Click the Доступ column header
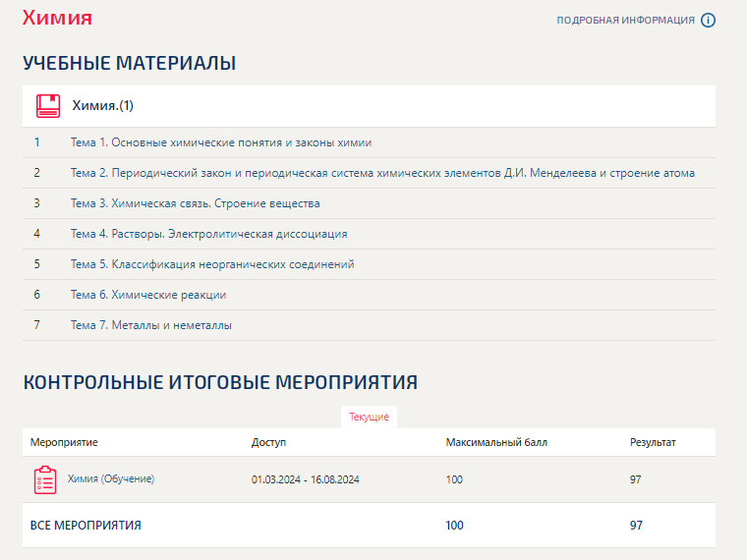This screenshot has width=747, height=560. tap(268, 442)
